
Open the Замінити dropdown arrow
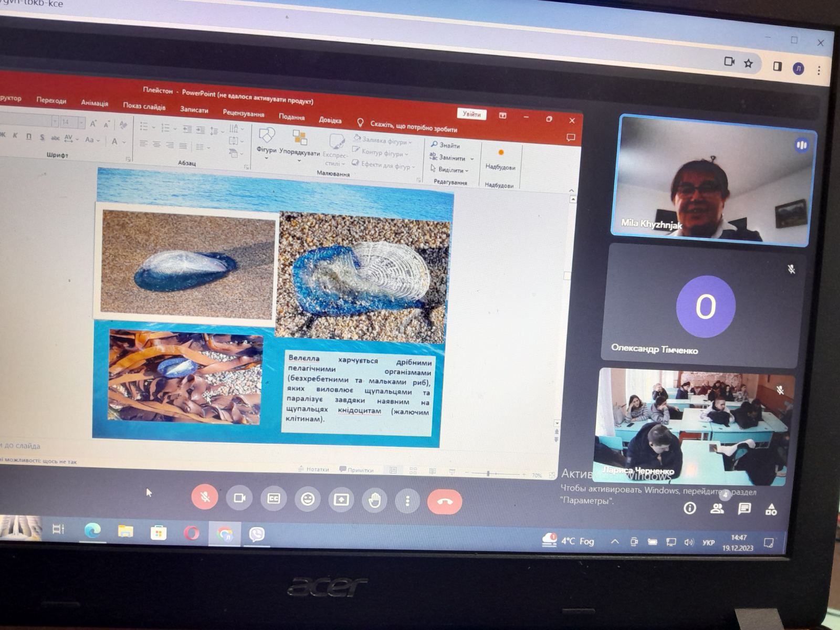pos(472,159)
